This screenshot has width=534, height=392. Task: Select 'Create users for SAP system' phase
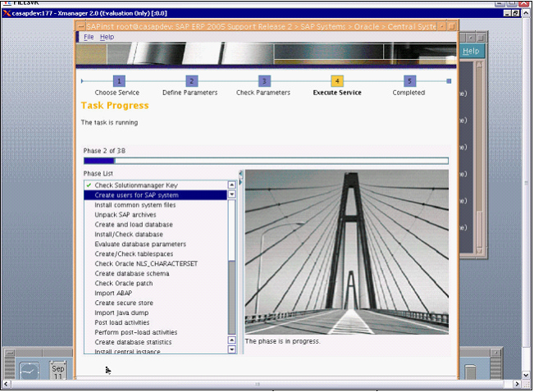(x=136, y=195)
